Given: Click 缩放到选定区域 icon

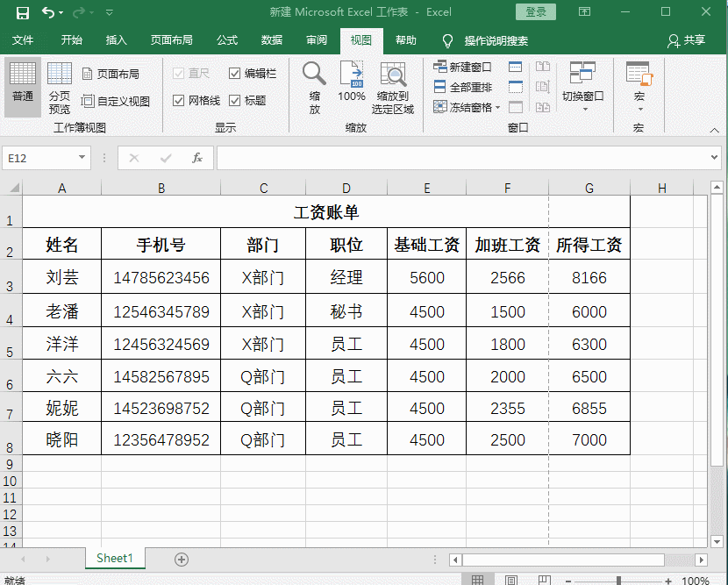Looking at the screenshot, I should pos(396,85).
